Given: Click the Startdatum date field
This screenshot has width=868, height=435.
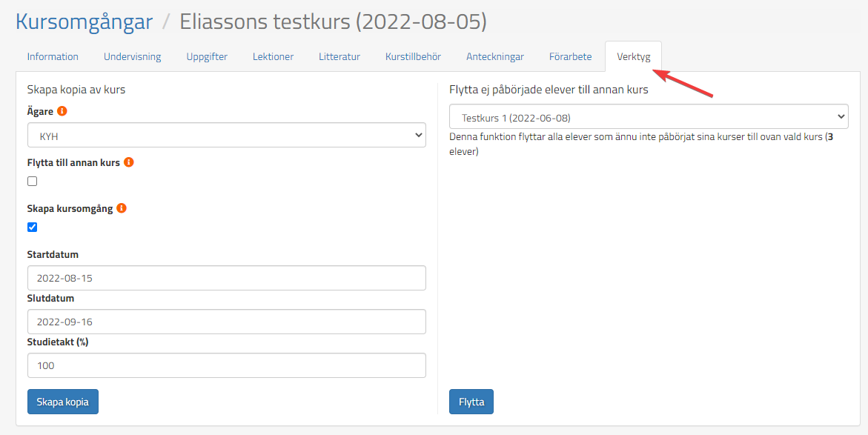Looking at the screenshot, I should [x=226, y=278].
